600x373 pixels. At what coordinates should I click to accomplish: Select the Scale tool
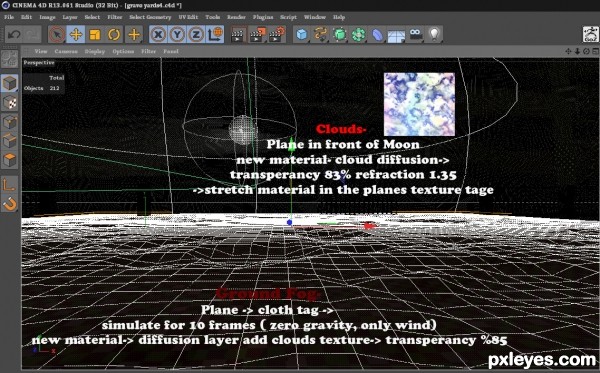(95, 35)
